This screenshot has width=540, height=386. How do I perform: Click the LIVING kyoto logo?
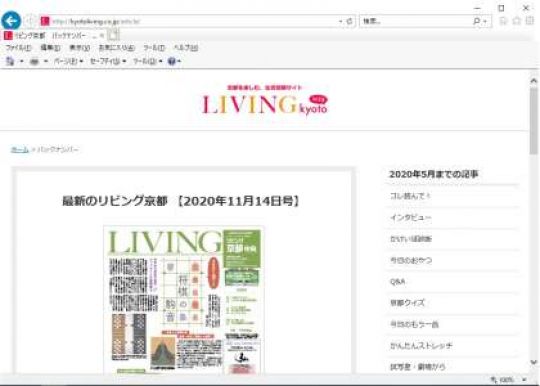tap(265, 101)
